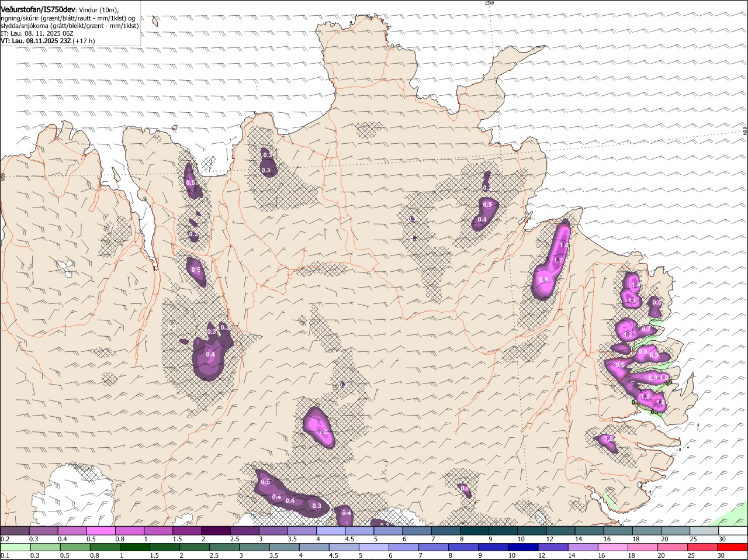Click the 0.1 tick label on lower scale
The image size is (748, 560).
click(x=5, y=555)
